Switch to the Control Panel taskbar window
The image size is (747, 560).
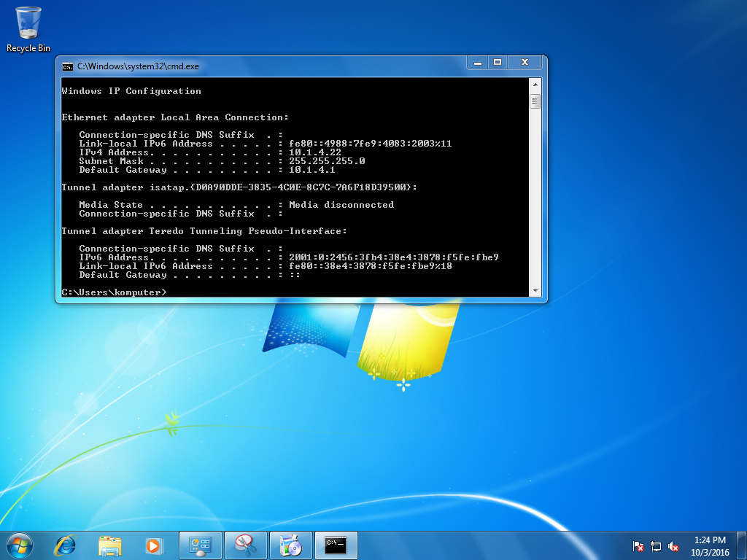pos(201,545)
